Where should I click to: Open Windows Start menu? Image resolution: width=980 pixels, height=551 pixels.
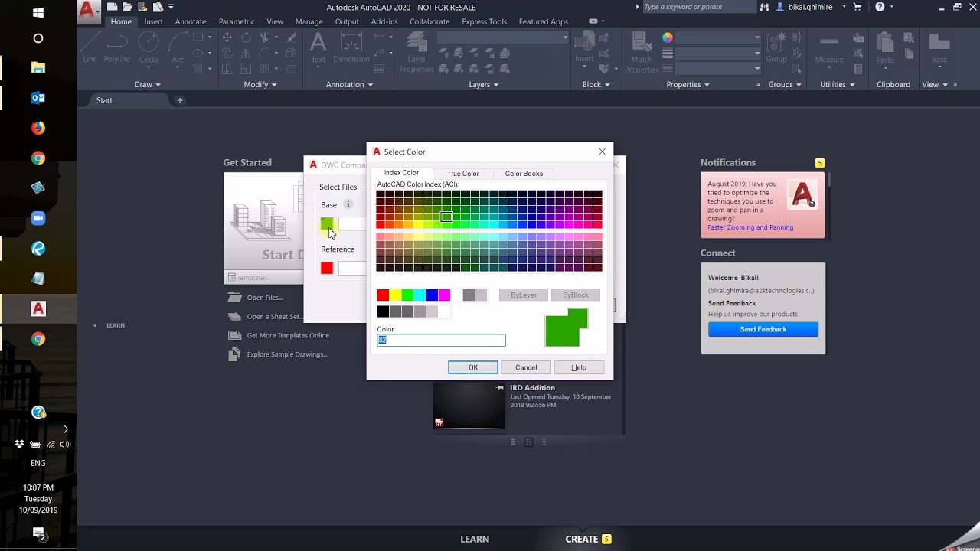[38, 13]
